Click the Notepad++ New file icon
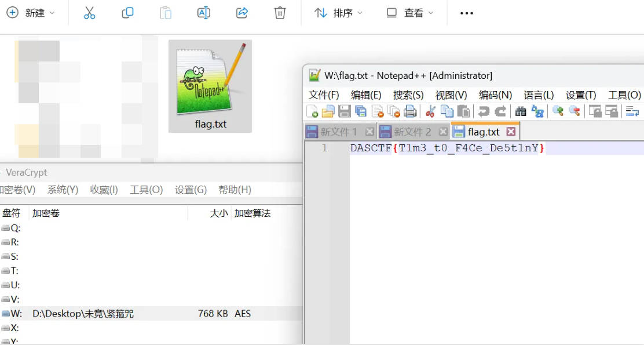The width and height of the screenshot is (644, 345). (x=312, y=111)
